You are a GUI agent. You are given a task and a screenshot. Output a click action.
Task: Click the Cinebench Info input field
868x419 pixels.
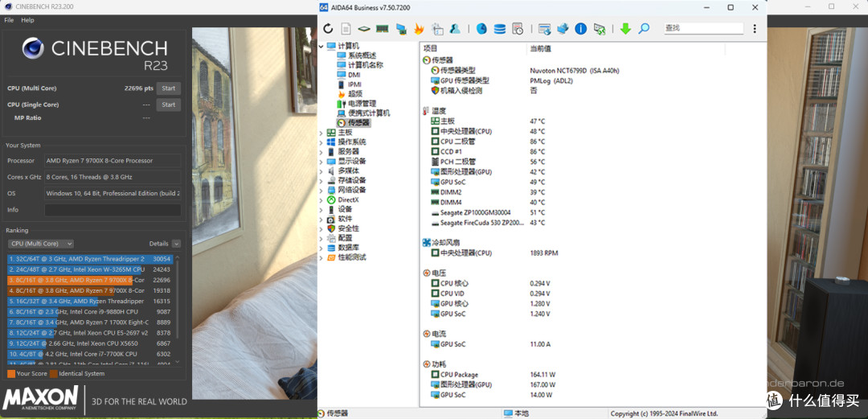(113, 210)
